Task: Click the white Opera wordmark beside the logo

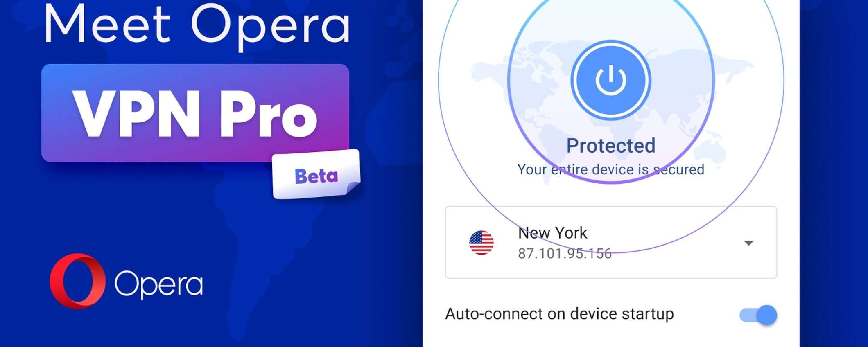Action: tap(158, 284)
